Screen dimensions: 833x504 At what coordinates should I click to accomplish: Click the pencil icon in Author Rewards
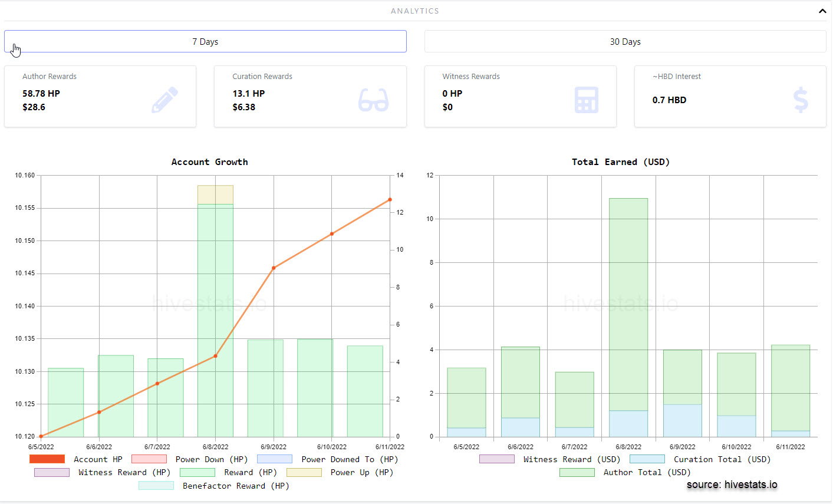(164, 100)
